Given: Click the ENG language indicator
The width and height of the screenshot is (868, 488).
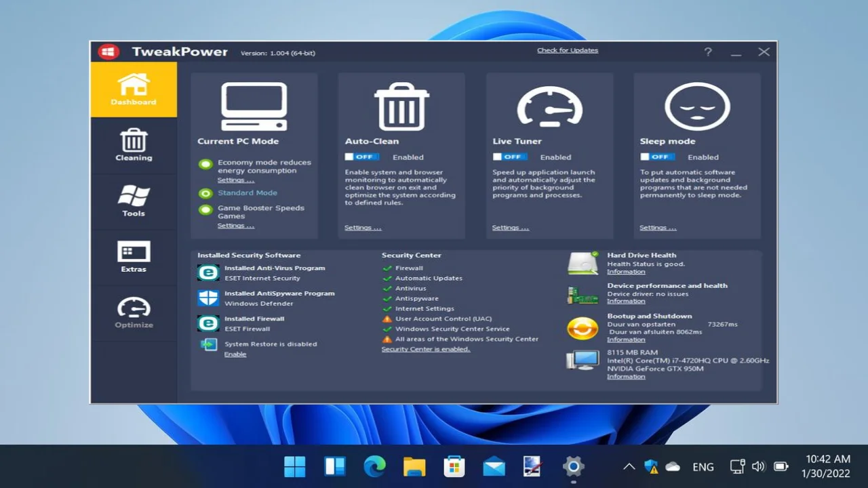Looking at the screenshot, I should pos(703,467).
